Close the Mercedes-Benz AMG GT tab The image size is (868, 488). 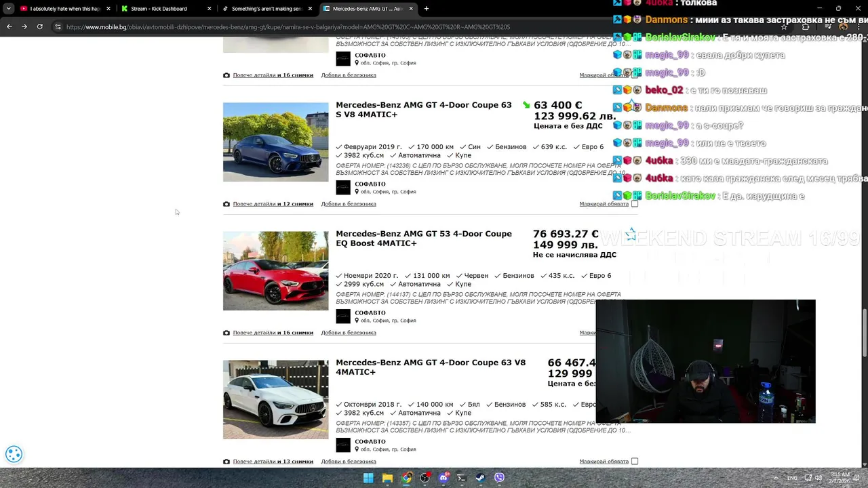pos(411,9)
